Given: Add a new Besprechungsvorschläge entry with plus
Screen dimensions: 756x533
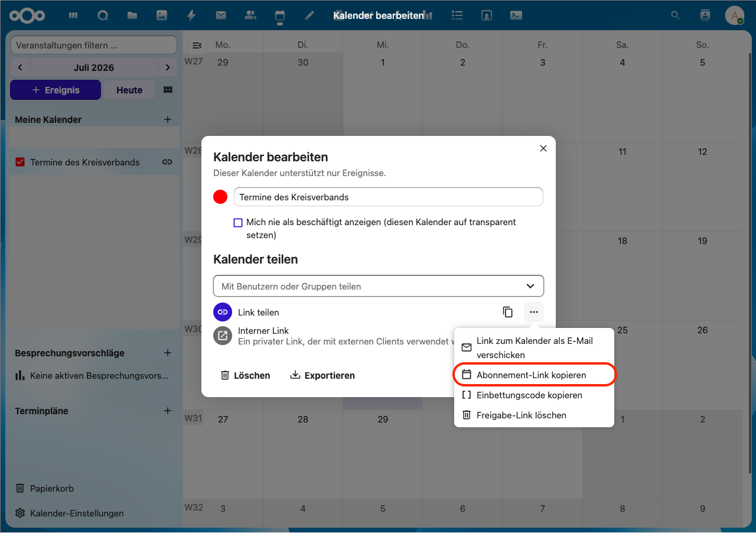Looking at the screenshot, I should [168, 353].
